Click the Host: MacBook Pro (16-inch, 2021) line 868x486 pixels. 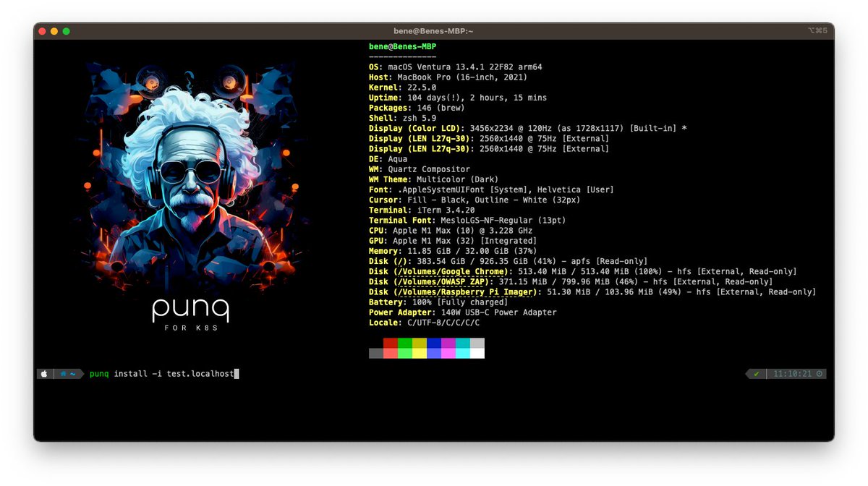coord(448,77)
